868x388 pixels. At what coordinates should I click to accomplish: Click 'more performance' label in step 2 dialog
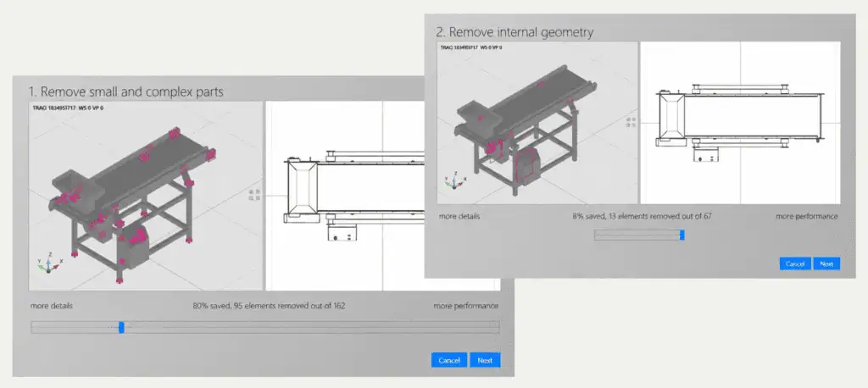coord(807,216)
